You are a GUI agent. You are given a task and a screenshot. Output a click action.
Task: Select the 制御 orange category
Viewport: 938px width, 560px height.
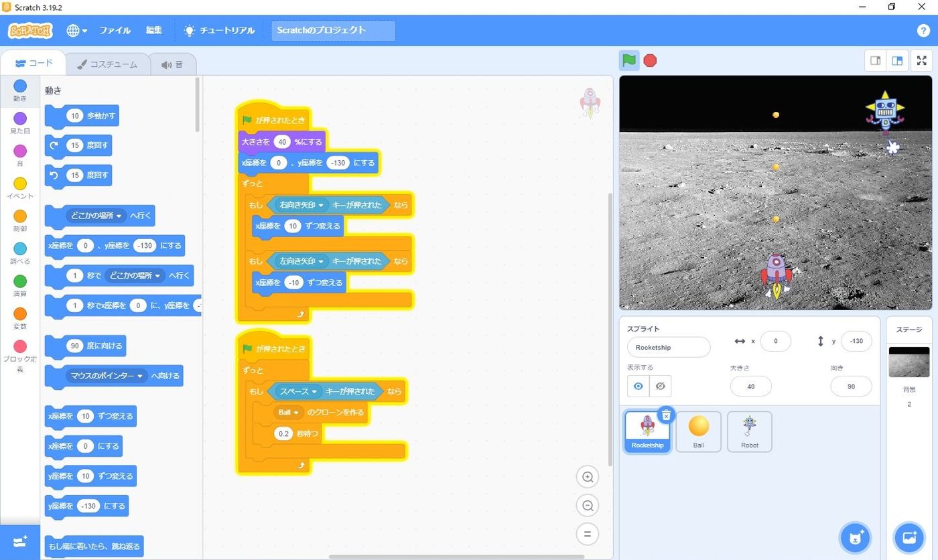(20, 221)
